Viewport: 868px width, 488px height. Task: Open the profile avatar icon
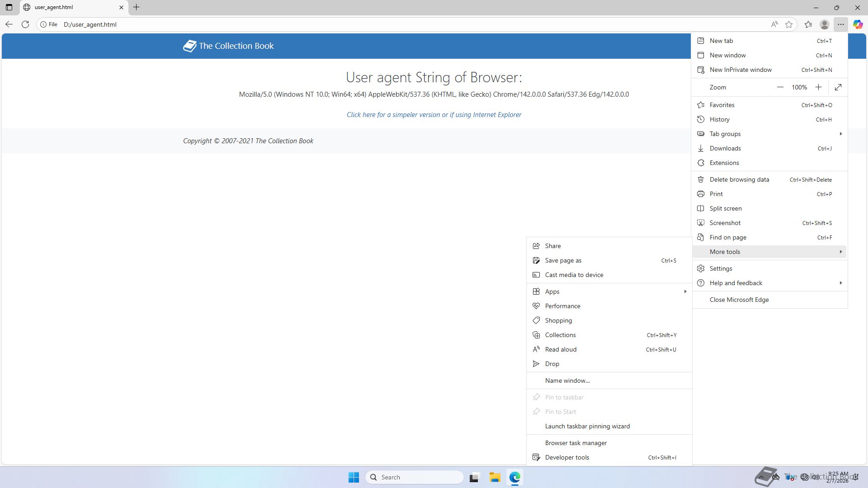(825, 24)
